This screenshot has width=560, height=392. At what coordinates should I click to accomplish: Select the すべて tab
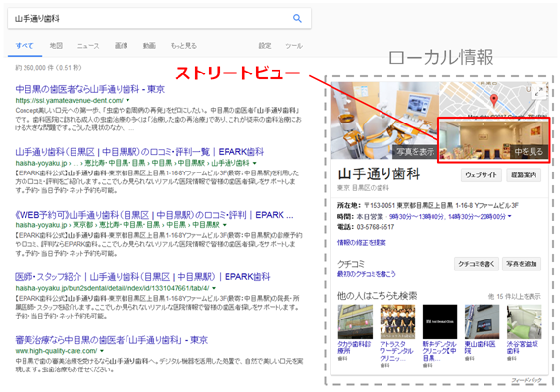25,46
